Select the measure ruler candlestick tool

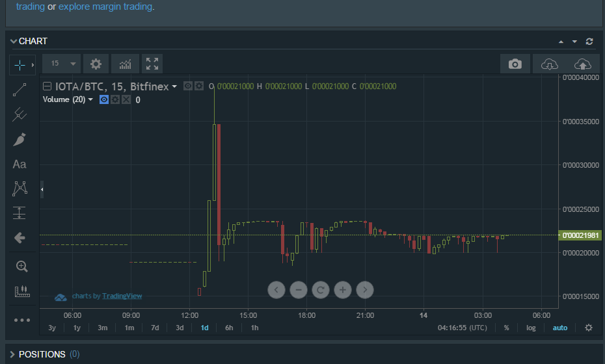click(x=22, y=291)
